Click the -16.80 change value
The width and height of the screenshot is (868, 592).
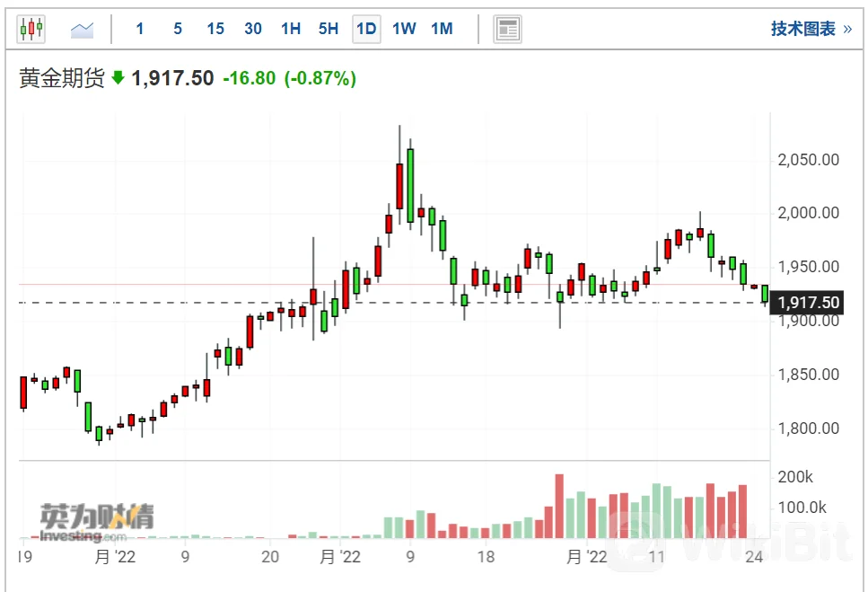[250, 78]
